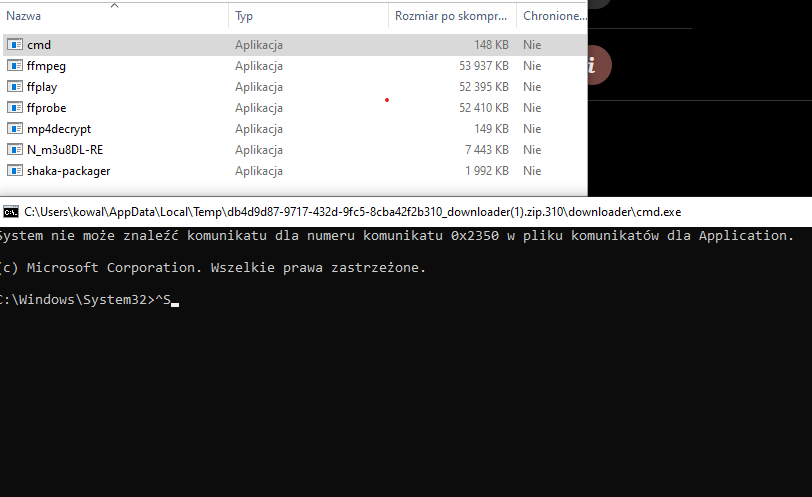Select the ffmpeg file name
Image resolution: width=812 pixels, height=497 pixels.
tap(47, 66)
